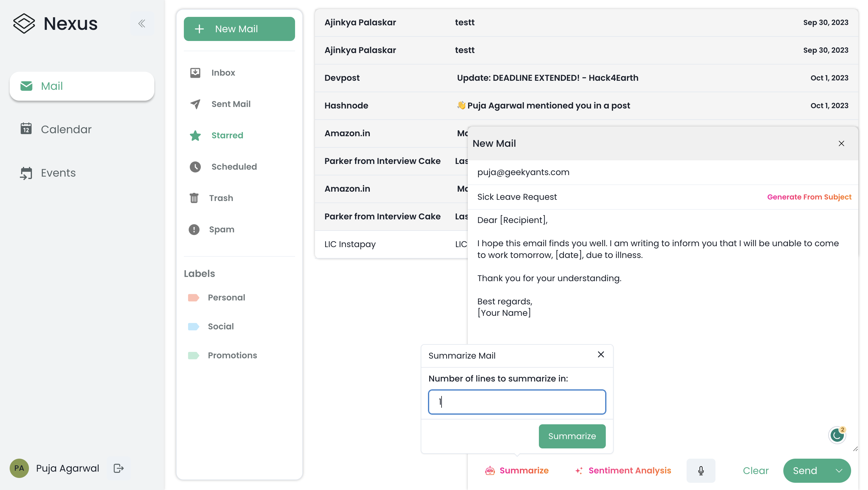Collapse the Nexus sidebar with double chevron

[x=142, y=24]
